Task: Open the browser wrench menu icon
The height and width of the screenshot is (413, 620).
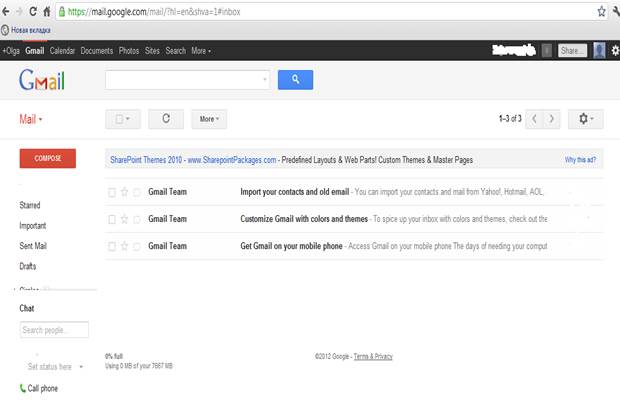Action: 616,11
